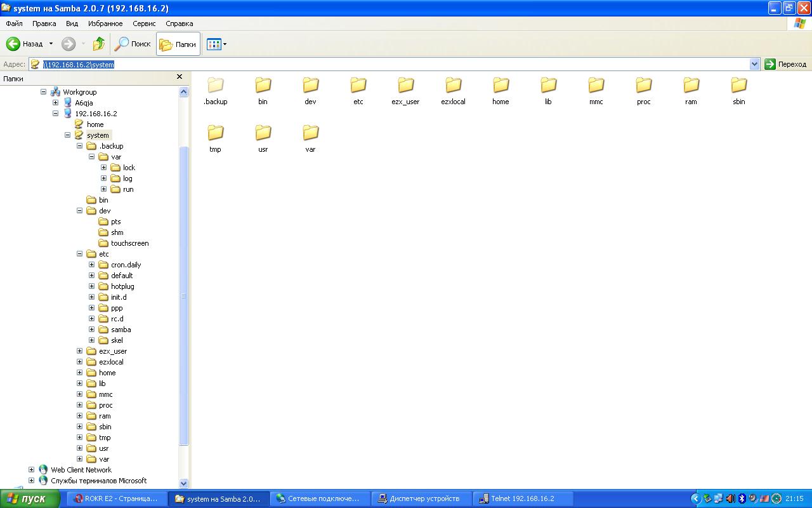Close the Folders pane with X
The image size is (812, 508).
pos(180,77)
